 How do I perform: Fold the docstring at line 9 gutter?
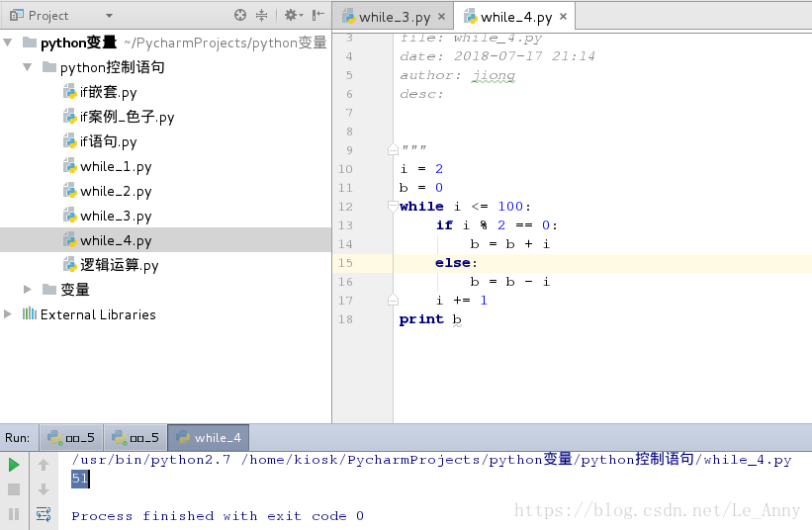pyautogui.click(x=393, y=149)
